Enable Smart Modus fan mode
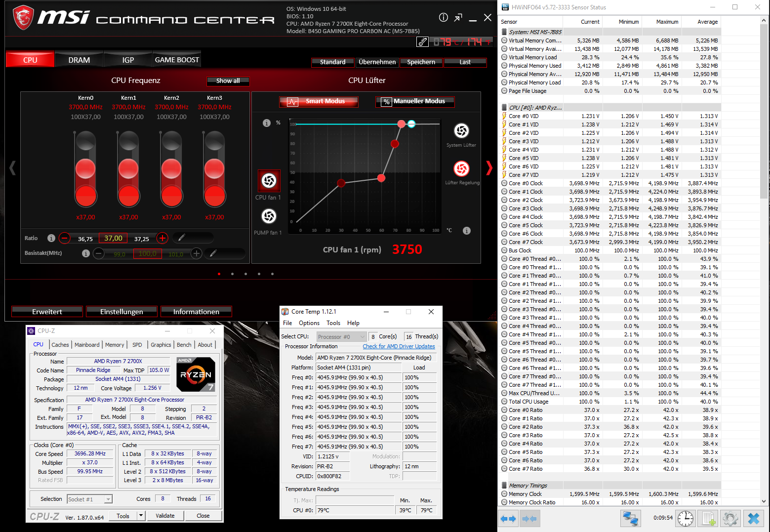Viewport: 770px width, 532px height. tap(319, 101)
